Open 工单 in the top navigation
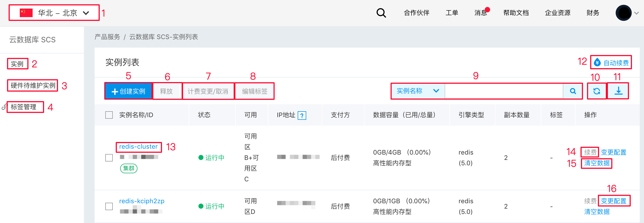The image size is (644, 223). pos(452,13)
